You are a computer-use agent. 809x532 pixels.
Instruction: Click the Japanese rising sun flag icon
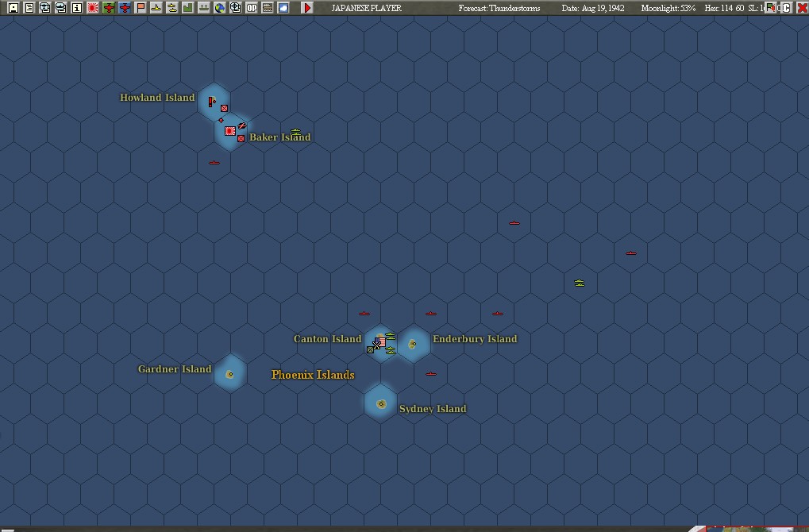pos(93,8)
